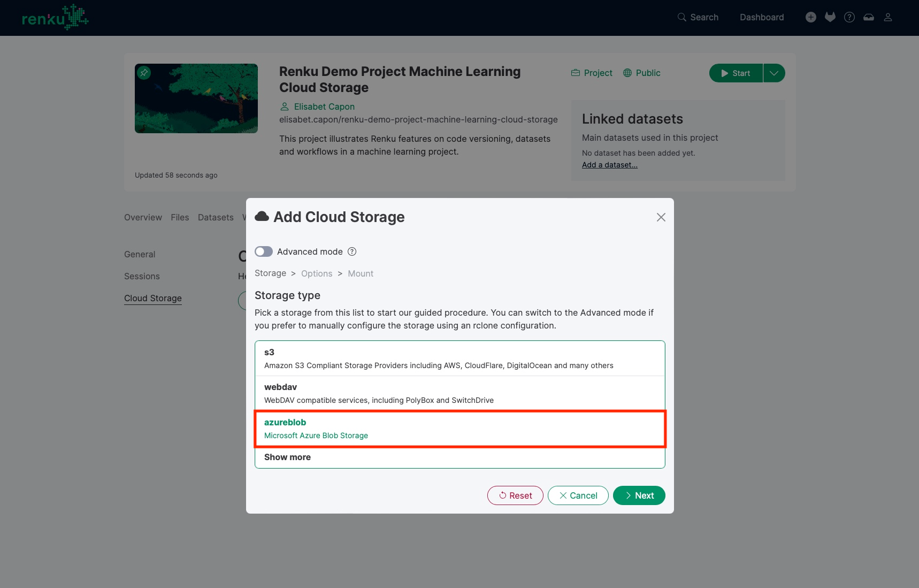
Task: Click the Reset button
Action: [515, 495]
